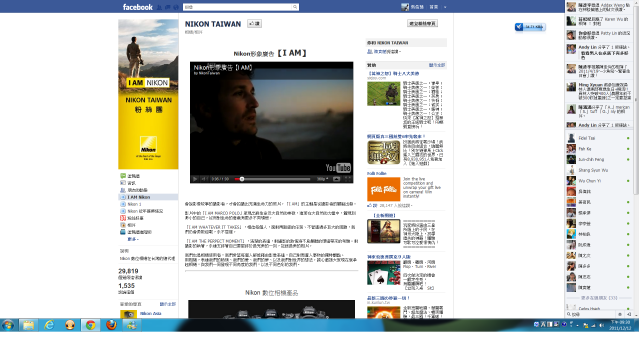The image size is (640, 360).
Task: Open friend requests icon in Facebook header
Action: [x=160, y=7]
